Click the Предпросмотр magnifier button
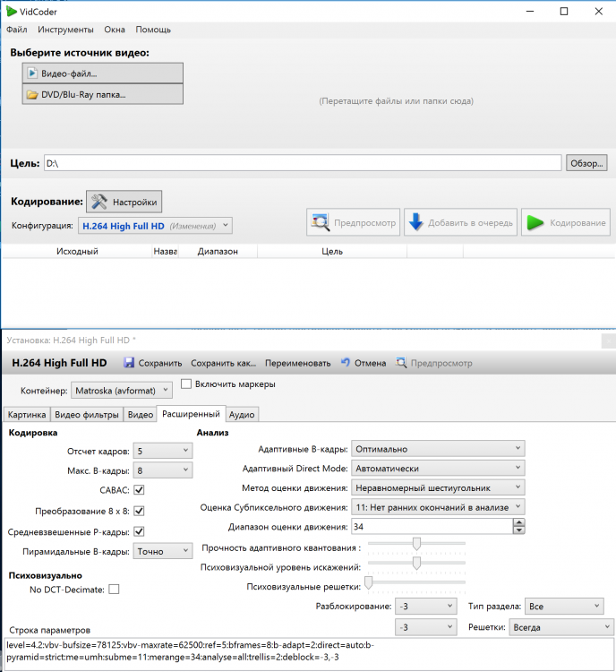This screenshot has width=616, height=672. 354,222
